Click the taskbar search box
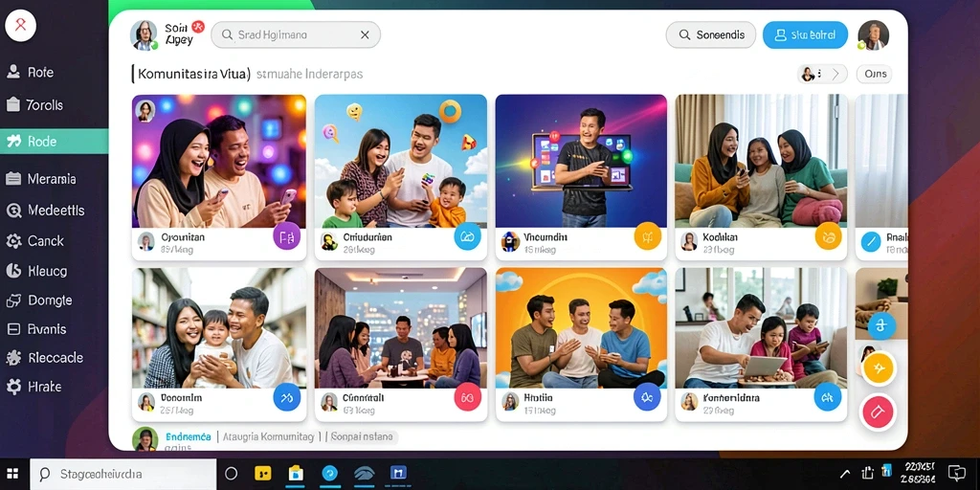The width and height of the screenshot is (980, 490). pyautogui.click(x=123, y=474)
